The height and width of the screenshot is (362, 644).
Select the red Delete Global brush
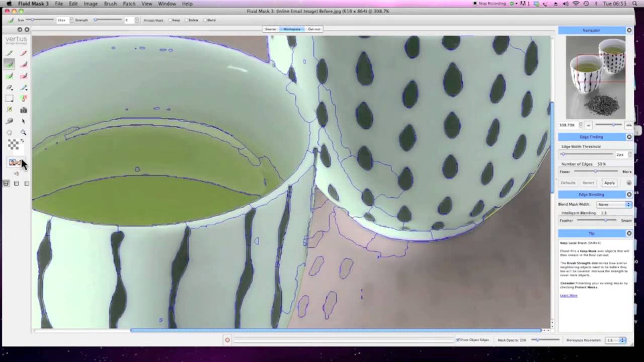tap(23, 76)
